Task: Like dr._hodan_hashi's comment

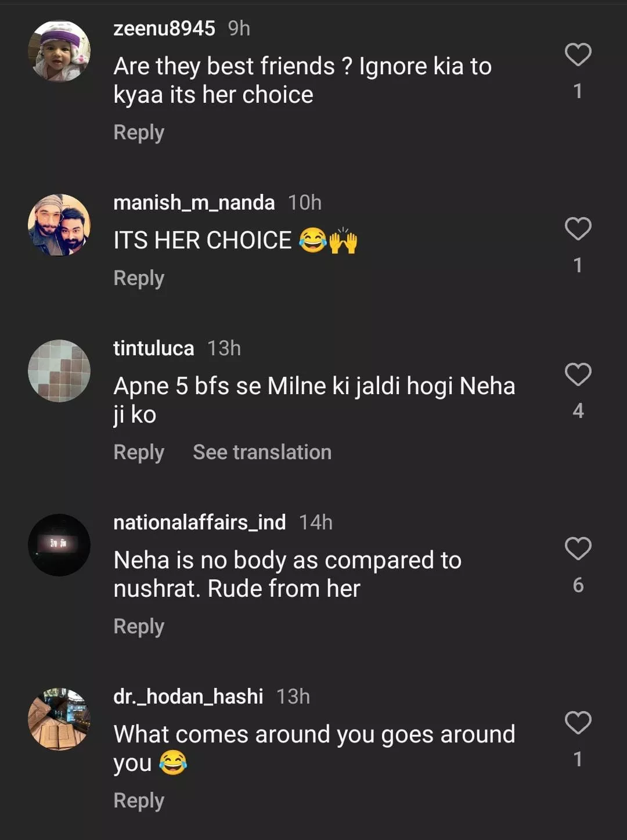Action: 578,723
